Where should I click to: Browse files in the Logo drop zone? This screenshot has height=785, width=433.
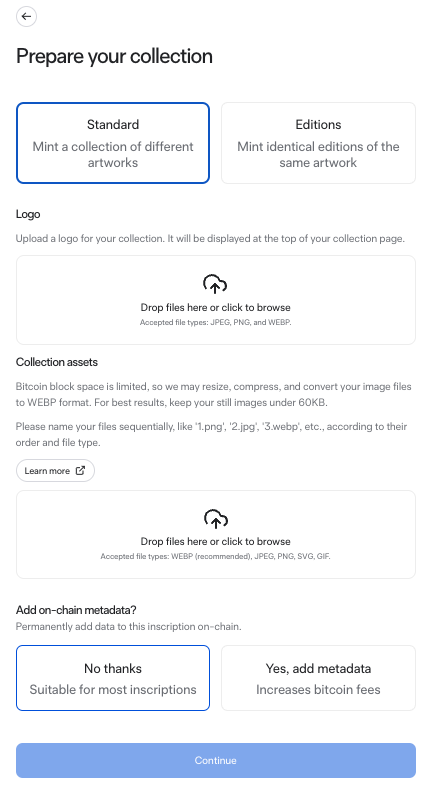216,300
